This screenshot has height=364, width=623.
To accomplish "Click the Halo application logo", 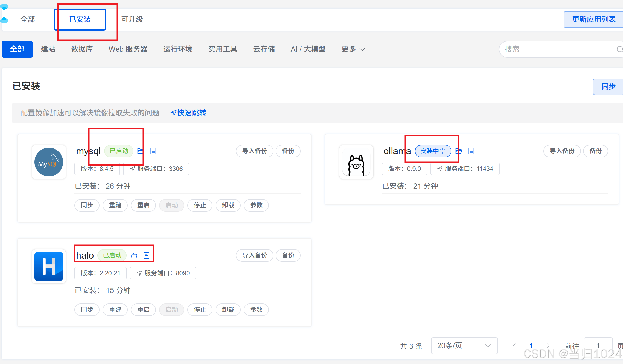I will tap(49, 266).
